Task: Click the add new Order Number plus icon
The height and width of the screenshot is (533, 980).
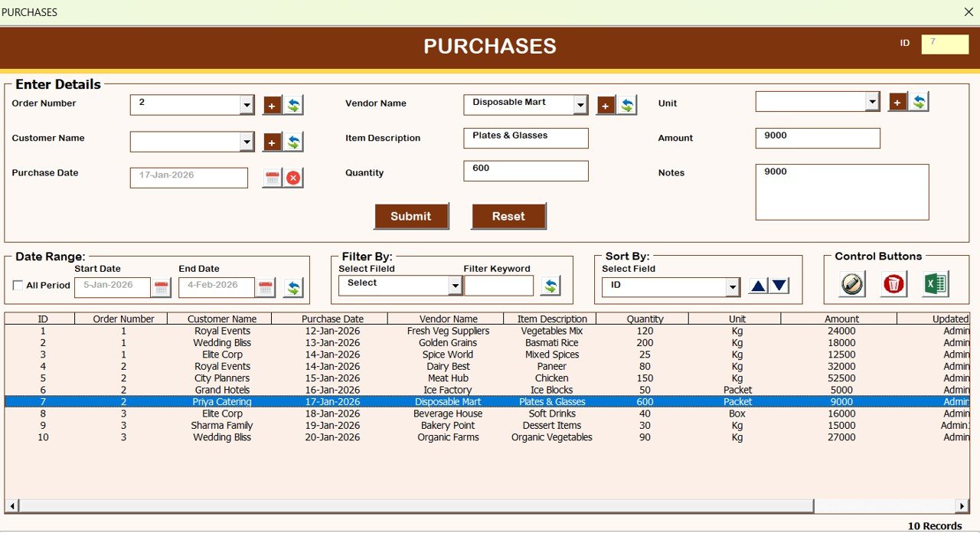Action: tap(272, 105)
